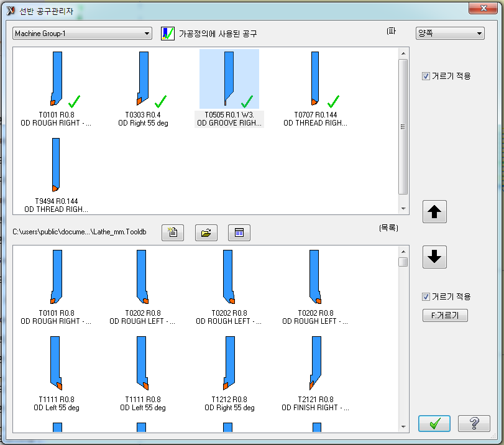Toggle the lower 거르기 적용 filter checkbox

(x=426, y=297)
